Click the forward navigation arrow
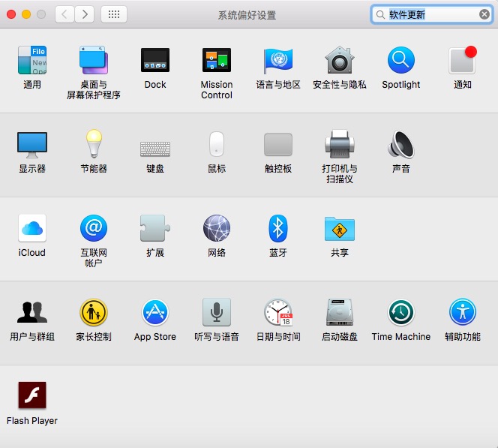Image resolution: width=498 pixels, height=448 pixels. (x=85, y=14)
